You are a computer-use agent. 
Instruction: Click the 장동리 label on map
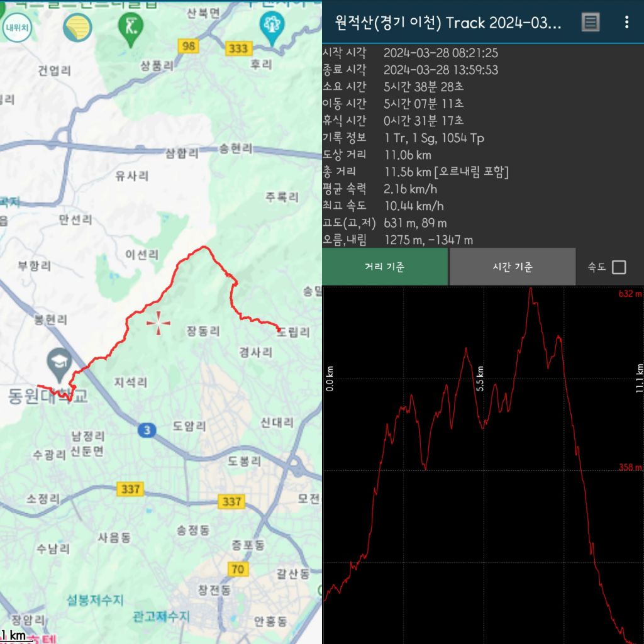pyautogui.click(x=203, y=331)
